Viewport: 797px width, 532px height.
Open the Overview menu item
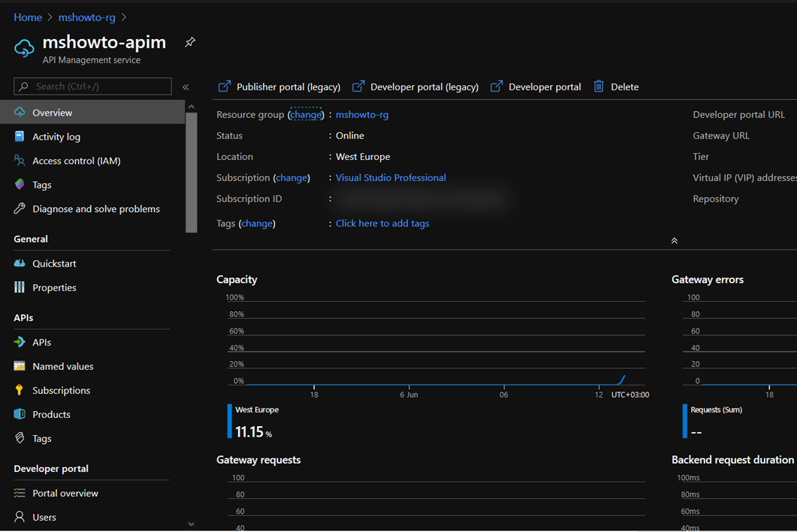(92, 113)
